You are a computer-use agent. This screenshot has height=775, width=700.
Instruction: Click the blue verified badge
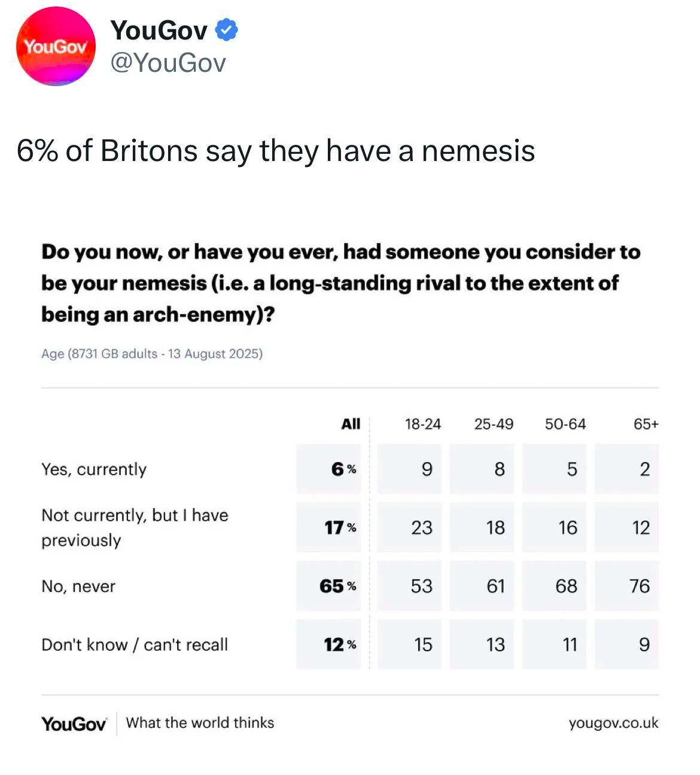(x=226, y=30)
